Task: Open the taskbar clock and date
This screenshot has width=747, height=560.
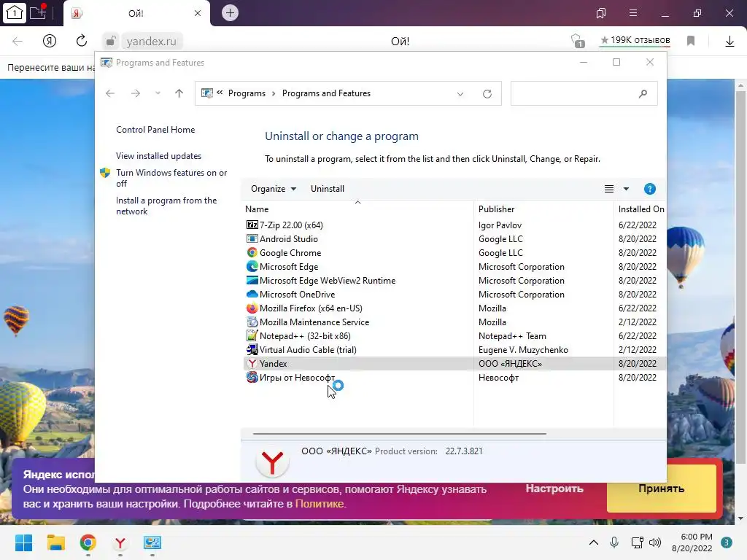Action: [693, 542]
